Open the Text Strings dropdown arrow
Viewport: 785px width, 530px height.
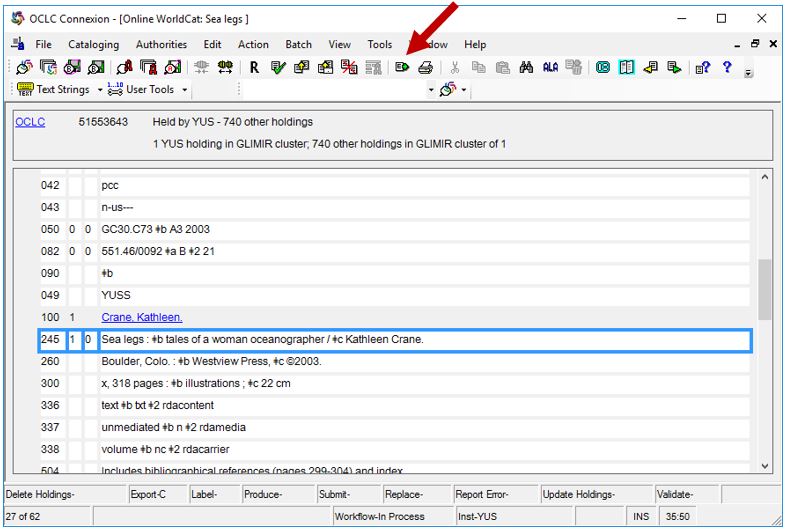pos(100,90)
